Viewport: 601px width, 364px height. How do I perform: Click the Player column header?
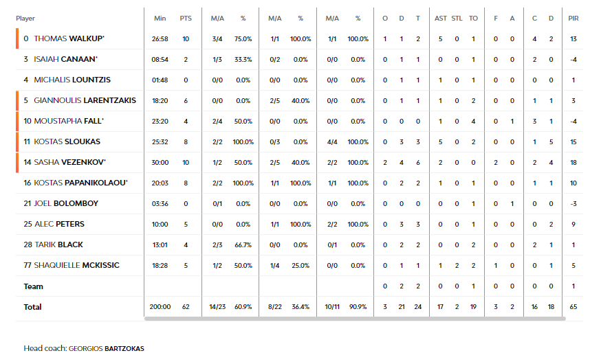[x=25, y=19]
